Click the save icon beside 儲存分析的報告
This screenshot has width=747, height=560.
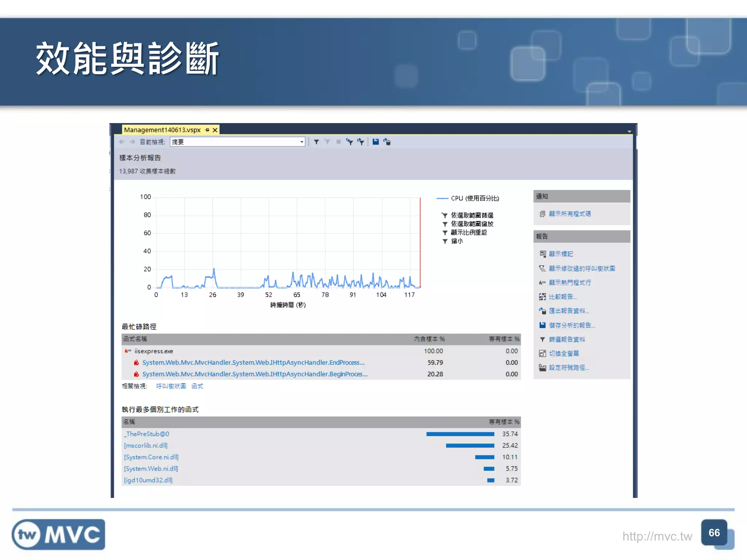543,325
